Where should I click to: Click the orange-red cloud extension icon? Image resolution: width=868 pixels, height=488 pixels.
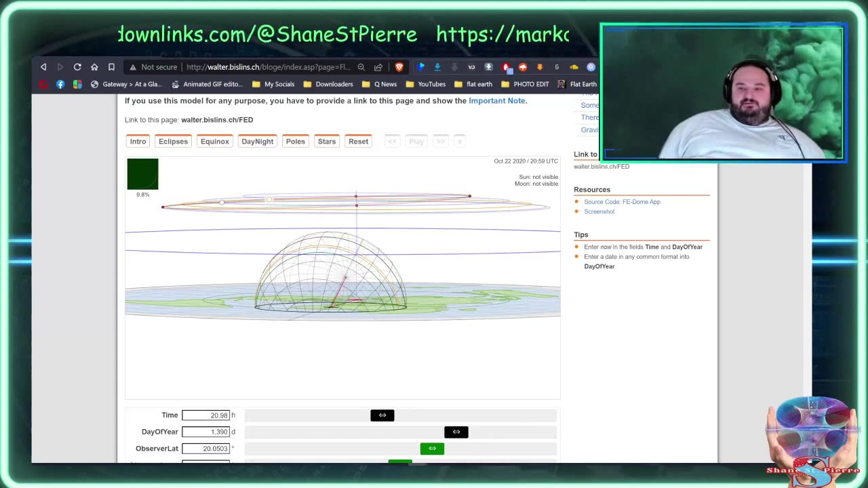pyautogui.click(x=523, y=67)
